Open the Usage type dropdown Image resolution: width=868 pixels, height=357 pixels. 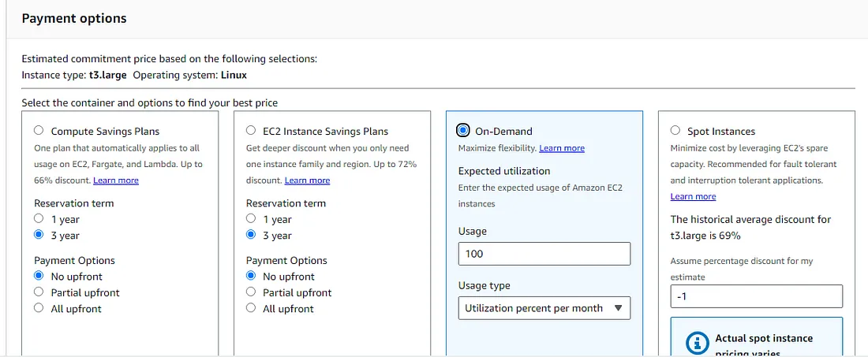pyautogui.click(x=544, y=308)
